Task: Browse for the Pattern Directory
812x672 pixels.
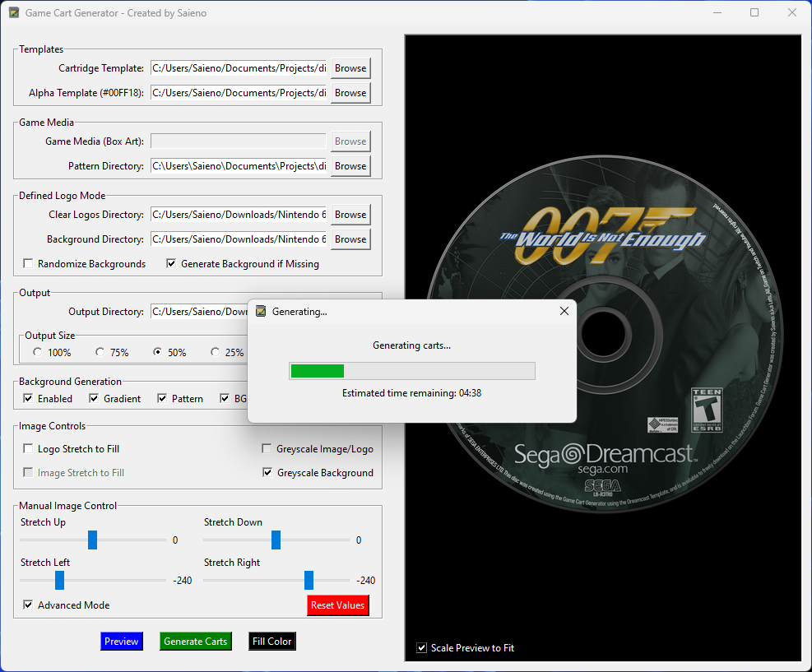Action: (x=350, y=166)
